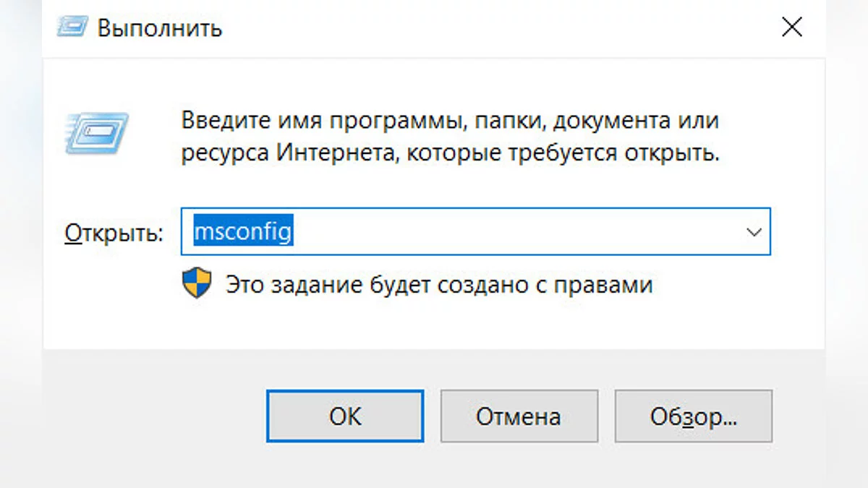Open file browser via Обзор... button
The width and height of the screenshot is (868, 488).
click(x=693, y=416)
